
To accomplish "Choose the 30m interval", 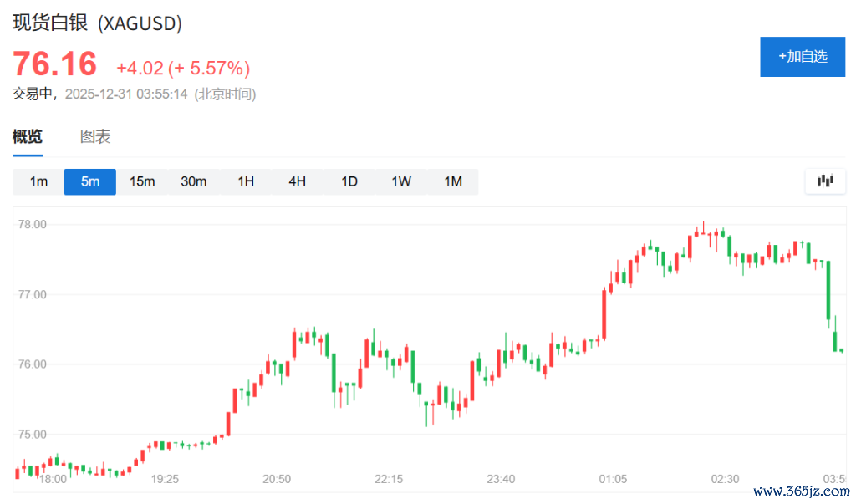I will 194,181.
